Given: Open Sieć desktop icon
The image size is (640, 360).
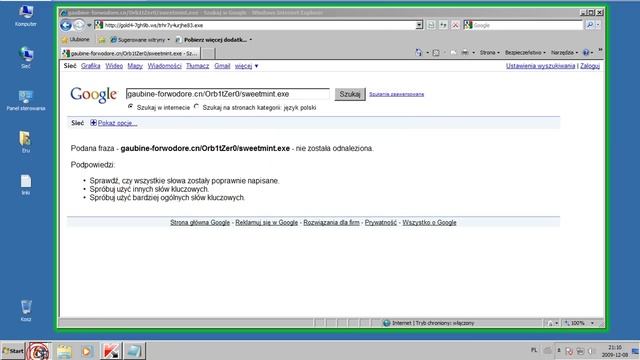Looking at the screenshot, I should [26, 58].
